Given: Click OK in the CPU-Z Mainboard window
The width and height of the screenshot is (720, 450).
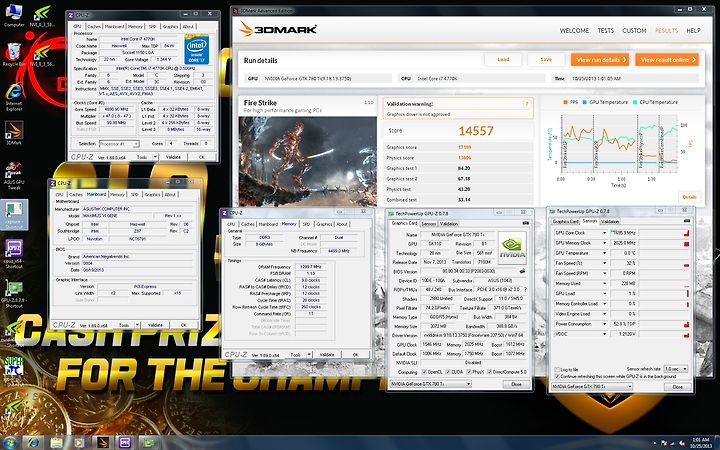Looking at the screenshot, I should (183, 325).
